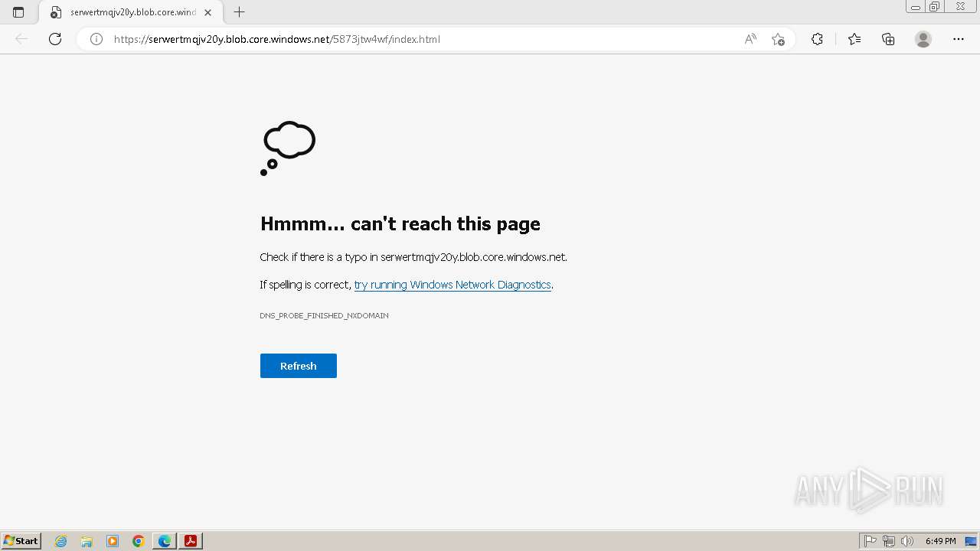Open the tab actions menu icon

pyautogui.click(x=18, y=12)
